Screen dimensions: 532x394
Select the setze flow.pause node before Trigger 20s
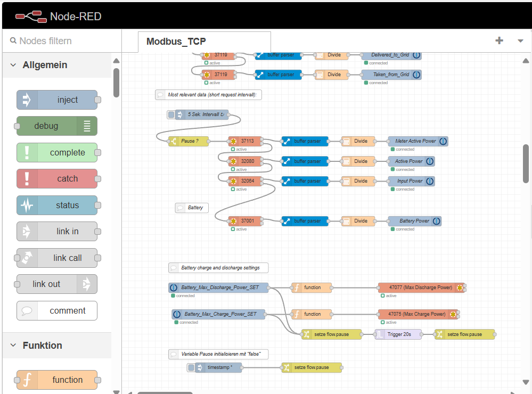(x=331, y=334)
